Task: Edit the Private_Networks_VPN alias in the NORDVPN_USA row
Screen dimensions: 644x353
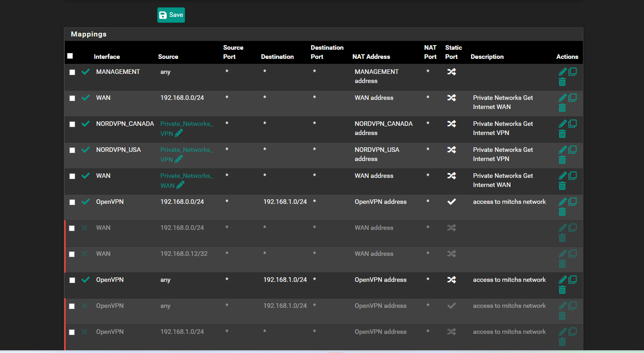Action: [x=179, y=159]
